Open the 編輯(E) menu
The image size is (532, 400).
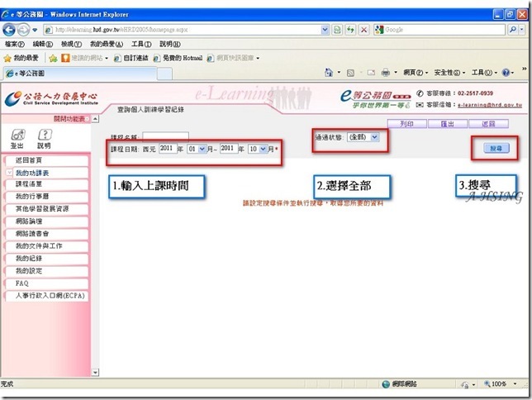coord(43,44)
